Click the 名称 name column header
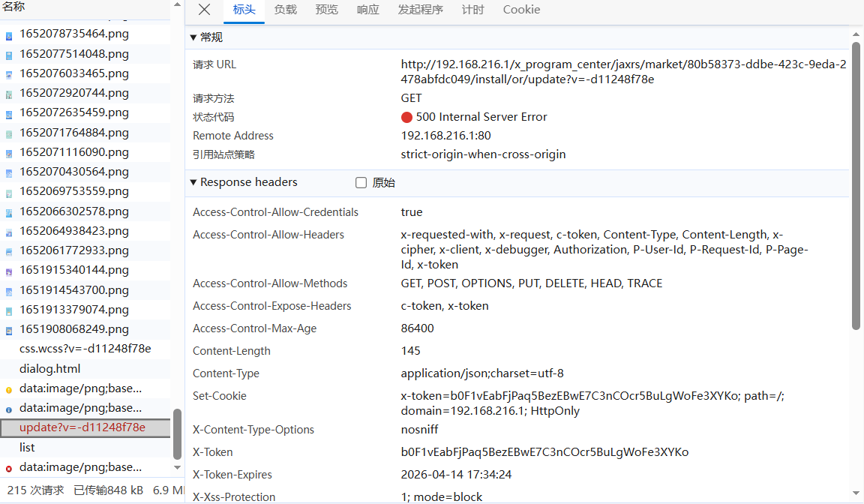Screen dimensions: 864x504 point(14,7)
